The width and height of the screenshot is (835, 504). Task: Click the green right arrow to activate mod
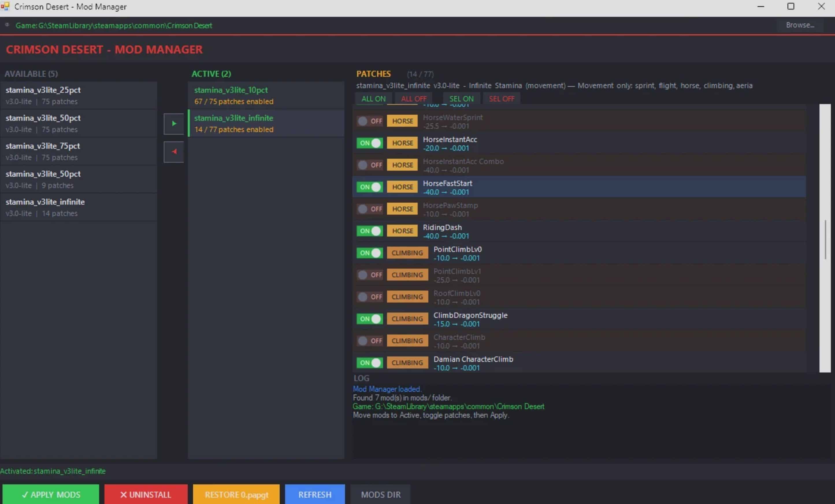pos(174,124)
